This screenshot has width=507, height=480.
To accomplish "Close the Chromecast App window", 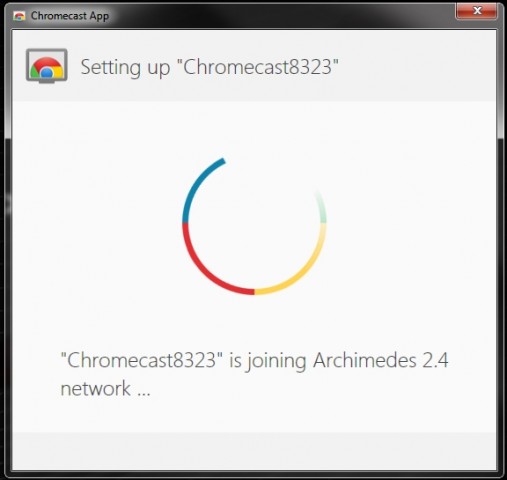I will tap(476, 11).
